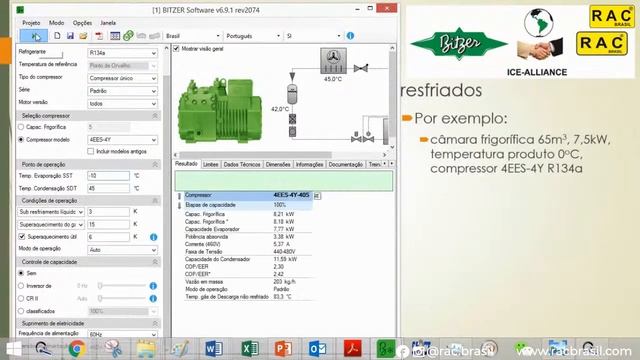The height and width of the screenshot is (360, 640).
Task: Create a new project with the blank page icon
Action: coord(57,36)
